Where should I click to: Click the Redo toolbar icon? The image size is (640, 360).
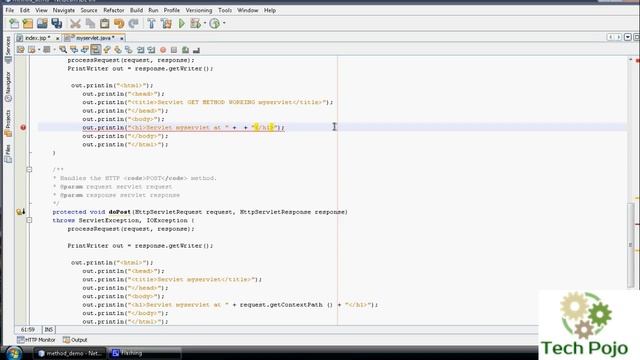133,23
